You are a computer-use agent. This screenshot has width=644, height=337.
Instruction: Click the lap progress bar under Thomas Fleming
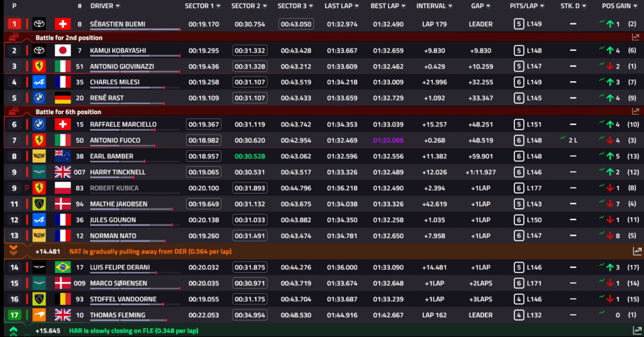click(x=135, y=321)
